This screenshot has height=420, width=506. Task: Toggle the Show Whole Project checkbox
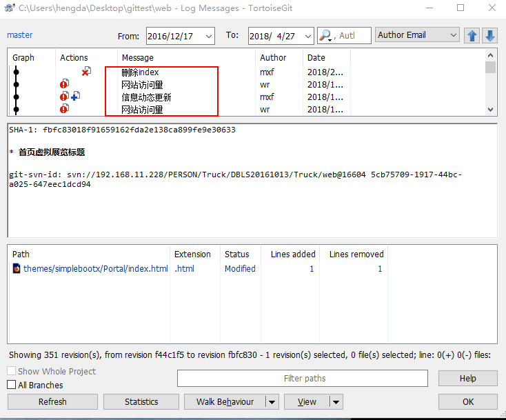(12, 371)
